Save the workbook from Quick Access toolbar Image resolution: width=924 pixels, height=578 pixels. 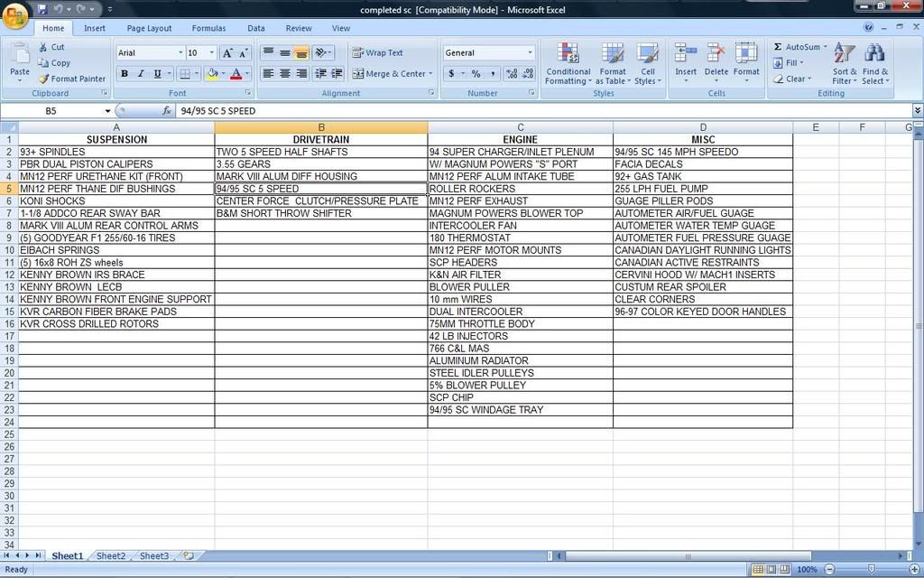[42, 9]
